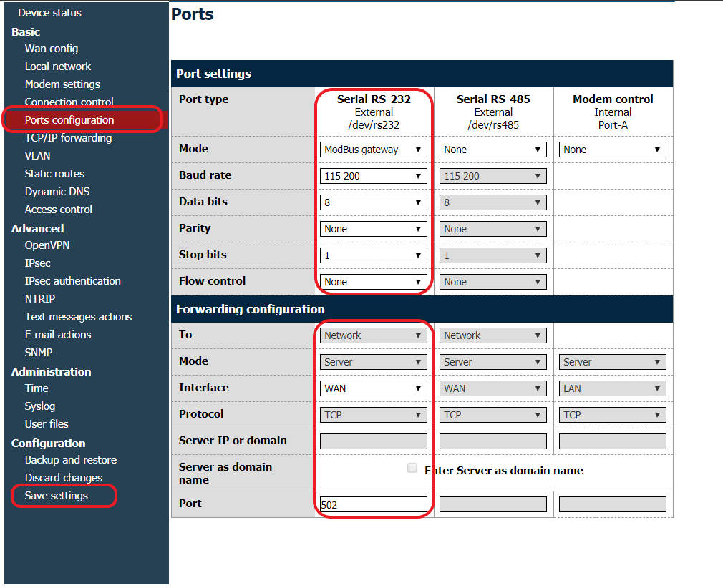Open Time administration page
The height and width of the screenshot is (588, 723).
pyautogui.click(x=37, y=388)
